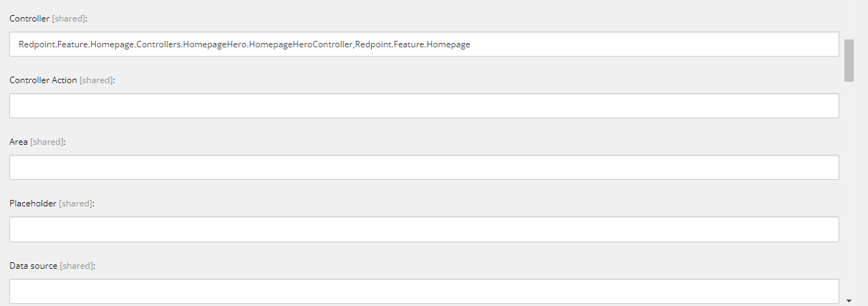Select the Placeholder text field
This screenshot has height=306, width=868.
(424, 229)
